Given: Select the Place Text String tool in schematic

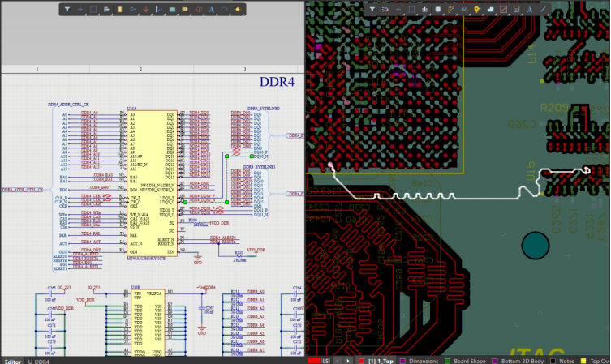Looking at the screenshot, I should (x=211, y=10).
